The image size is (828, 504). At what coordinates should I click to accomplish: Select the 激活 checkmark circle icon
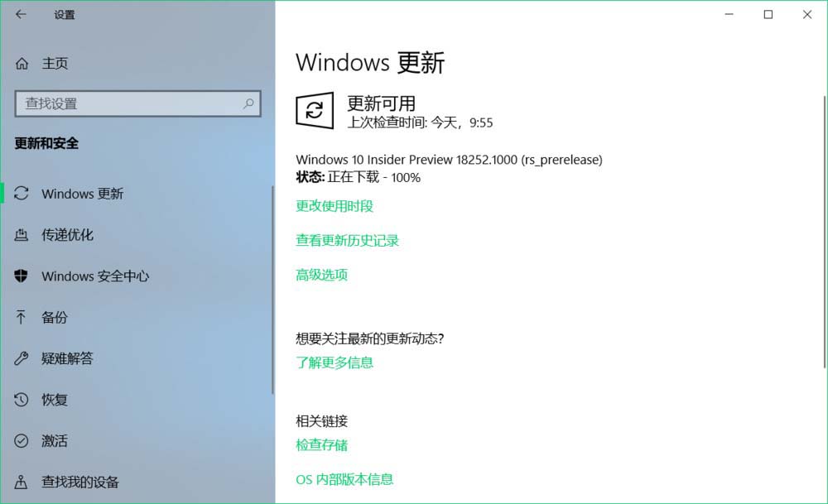tap(22, 440)
